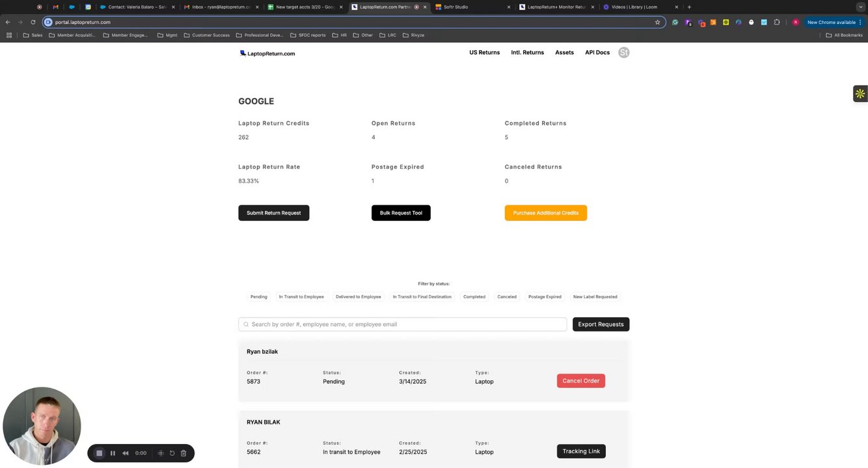This screenshot has height=468, width=868.
Task: Open the apps grid in bookmarks bar
Action: [9, 35]
